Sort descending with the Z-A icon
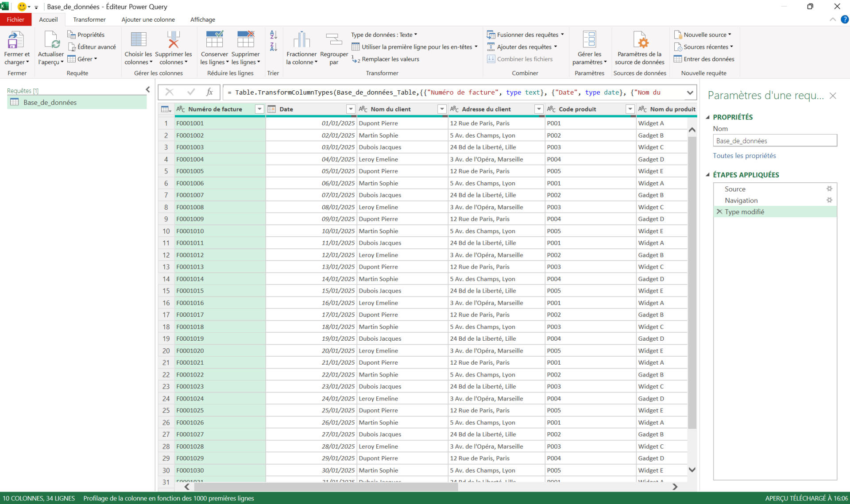The height and width of the screenshot is (504, 850). coord(274,47)
